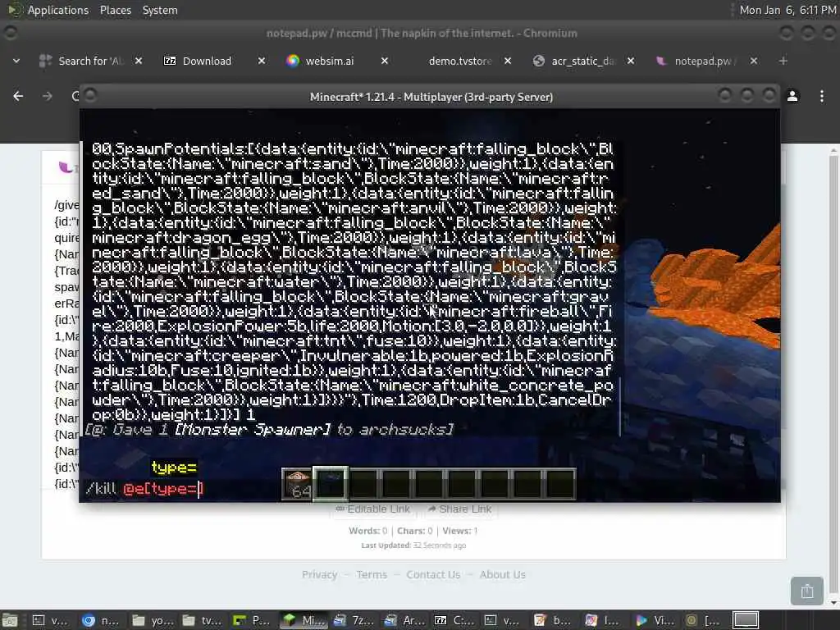The width and height of the screenshot is (840, 630).
Task: Close the websim.ai tab
Action: pyautogui.click(x=385, y=61)
